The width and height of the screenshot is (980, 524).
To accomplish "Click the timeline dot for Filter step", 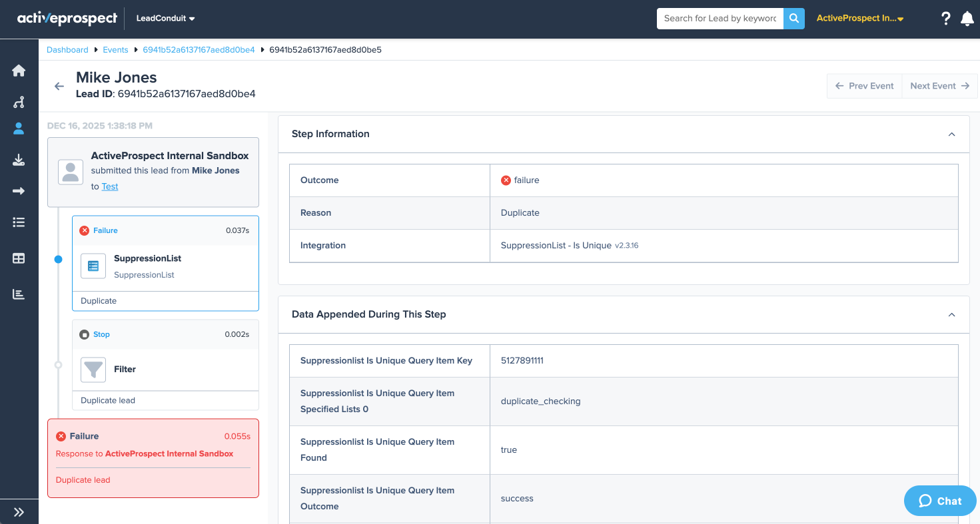I will (58, 365).
